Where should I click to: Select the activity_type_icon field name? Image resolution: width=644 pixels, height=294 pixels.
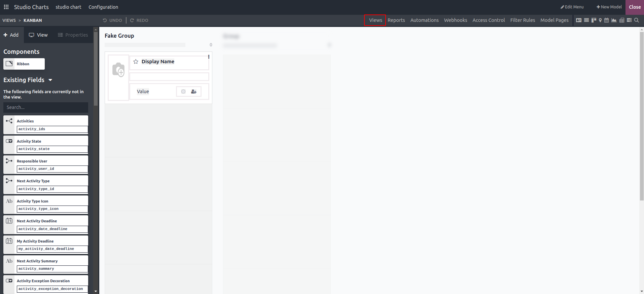click(x=52, y=209)
